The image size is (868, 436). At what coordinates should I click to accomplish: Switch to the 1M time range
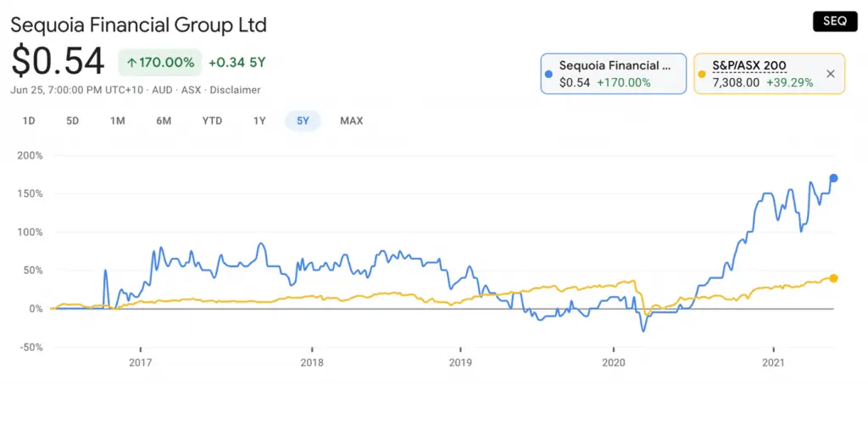[117, 120]
